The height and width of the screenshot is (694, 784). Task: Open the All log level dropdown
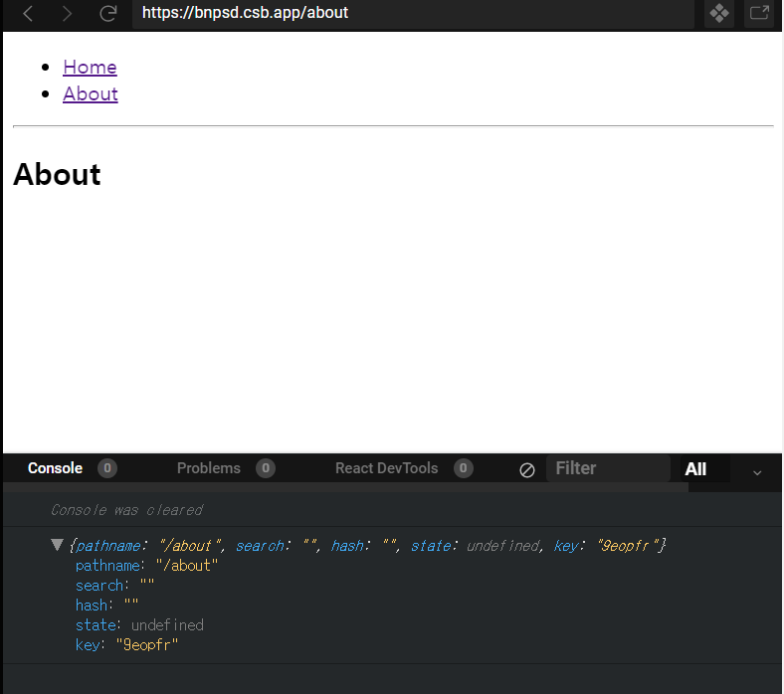click(x=705, y=468)
